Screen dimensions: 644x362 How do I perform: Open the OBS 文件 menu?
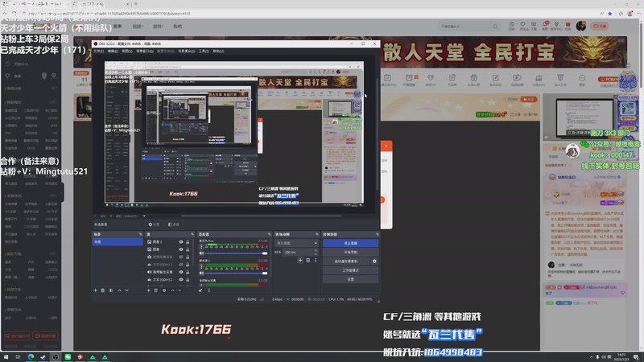pos(98,51)
